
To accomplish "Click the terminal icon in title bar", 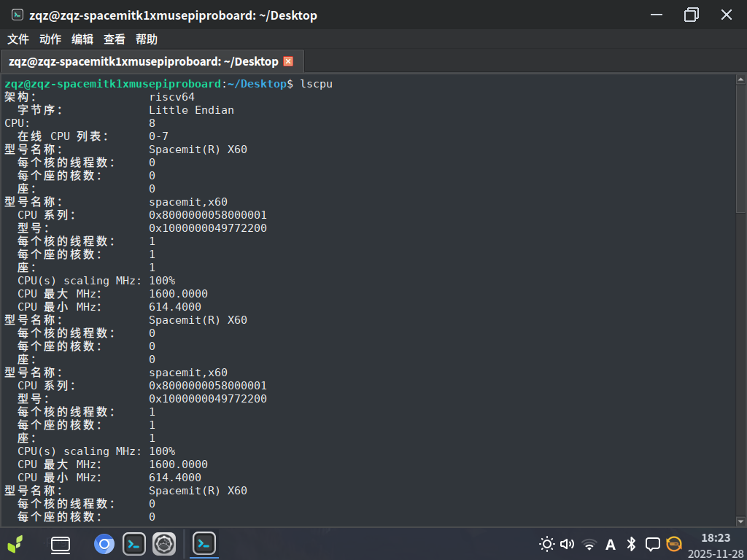I will click(18, 15).
